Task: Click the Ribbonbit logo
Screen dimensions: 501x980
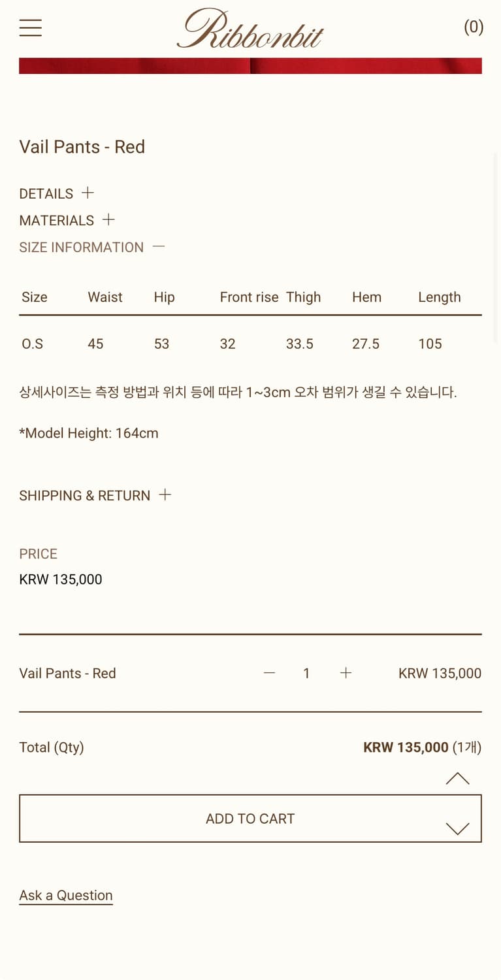Action: [250, 29]
